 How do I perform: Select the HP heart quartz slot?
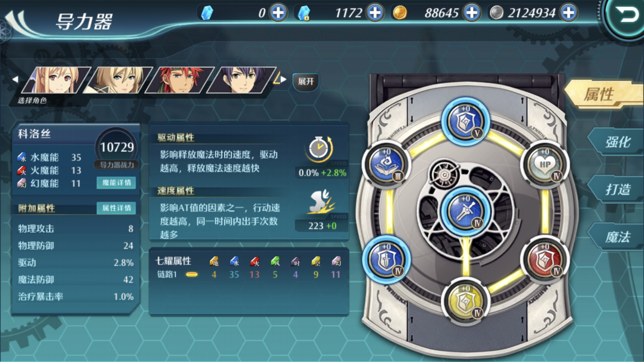pyautogui.click(x=544, y=165)
